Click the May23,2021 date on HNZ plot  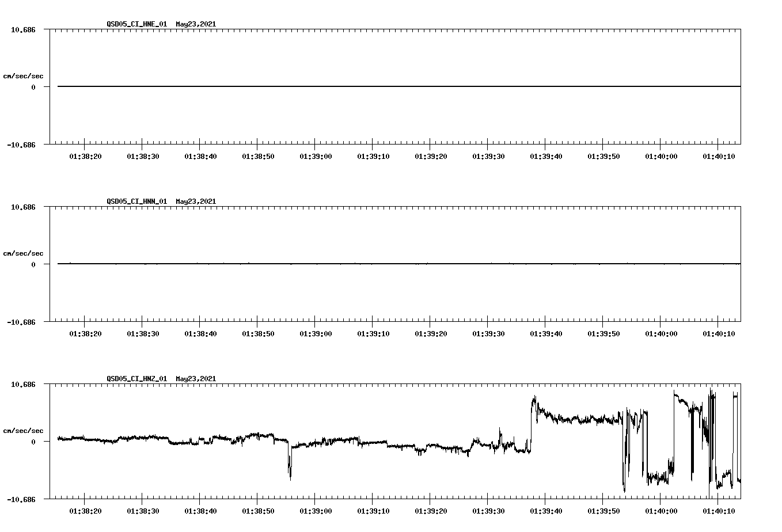click(196, 379)
